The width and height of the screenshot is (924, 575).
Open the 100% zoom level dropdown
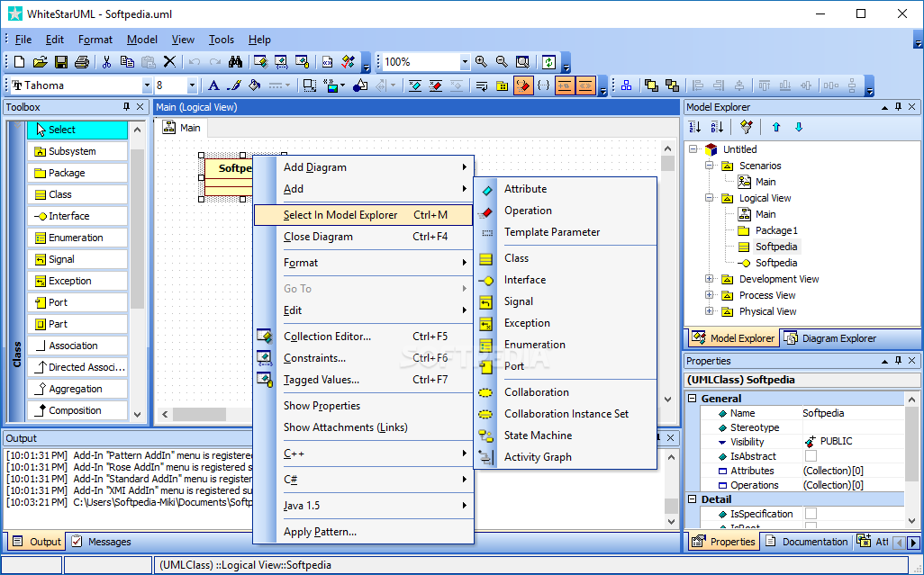pos(465,62)
